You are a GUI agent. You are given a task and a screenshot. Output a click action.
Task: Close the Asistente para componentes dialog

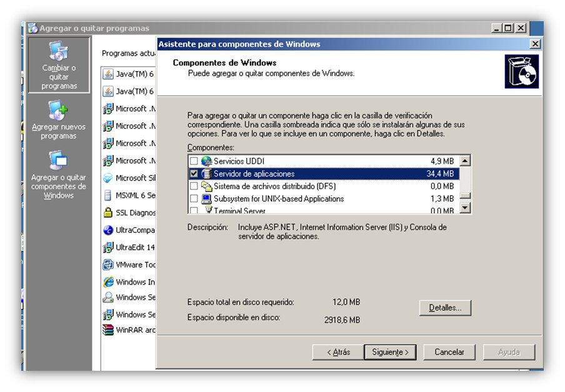click(x=535, y=44)
